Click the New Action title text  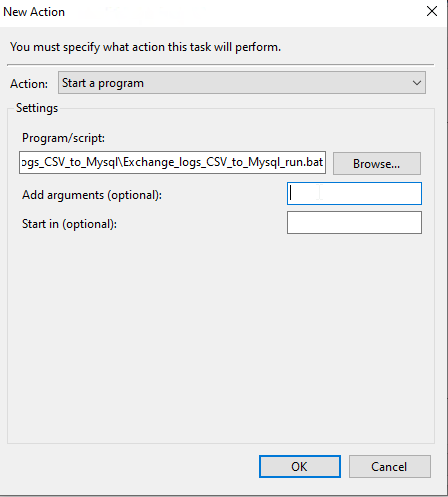[x=34, y=12]
